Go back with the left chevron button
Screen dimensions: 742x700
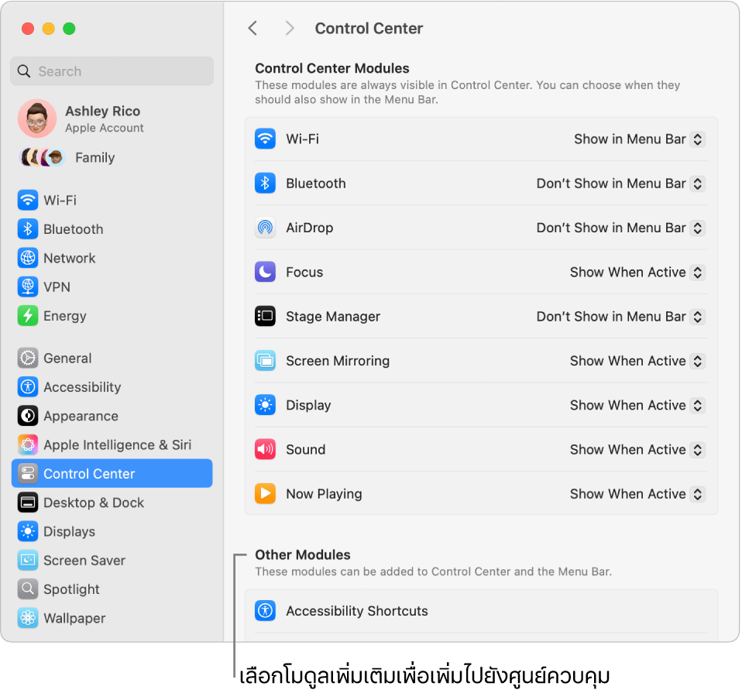pos(252,29)
